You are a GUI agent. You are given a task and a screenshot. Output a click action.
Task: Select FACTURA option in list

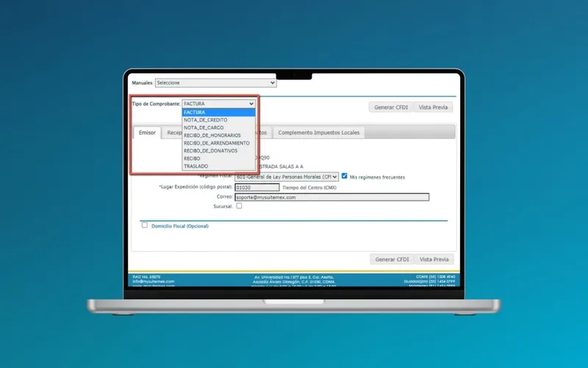click(218, 113)
